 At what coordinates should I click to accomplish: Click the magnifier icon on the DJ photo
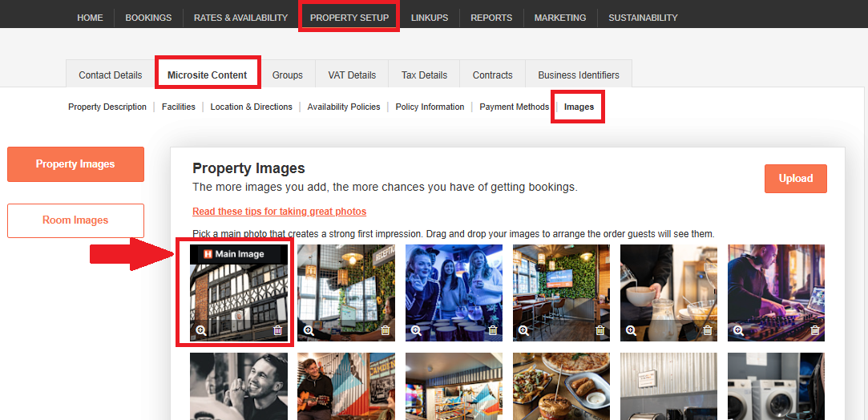[738, 330]
